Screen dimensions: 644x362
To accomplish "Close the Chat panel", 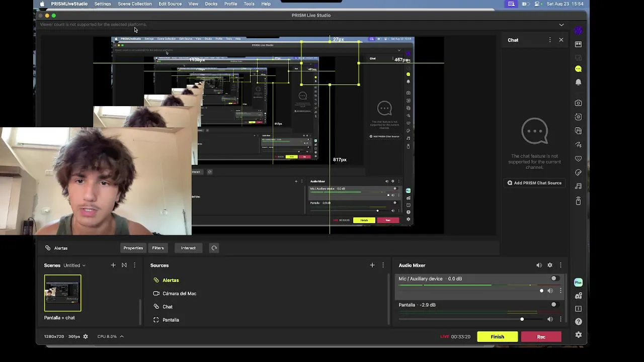I will coord(561,40).
